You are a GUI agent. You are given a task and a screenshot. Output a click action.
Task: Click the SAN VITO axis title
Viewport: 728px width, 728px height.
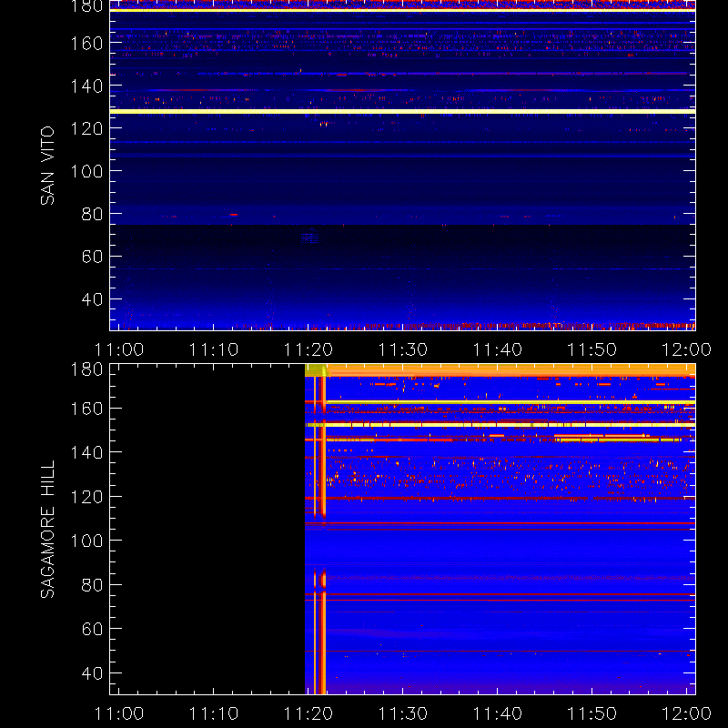coord(47,166)
